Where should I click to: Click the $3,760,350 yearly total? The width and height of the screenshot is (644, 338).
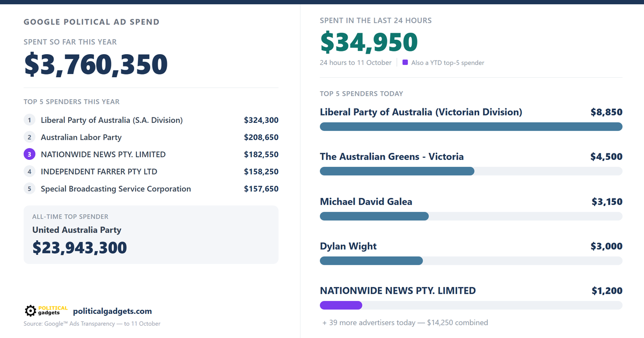pyautogui.click(x=96, y=64)
